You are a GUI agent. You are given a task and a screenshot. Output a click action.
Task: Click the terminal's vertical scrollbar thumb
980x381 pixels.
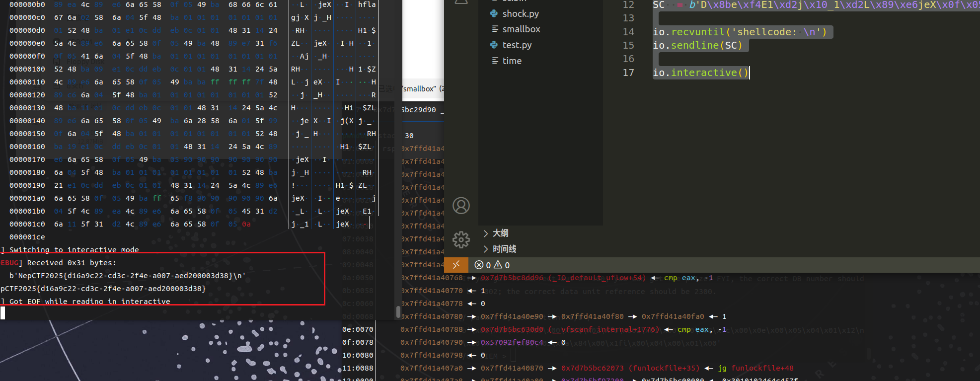pos(398,312)
